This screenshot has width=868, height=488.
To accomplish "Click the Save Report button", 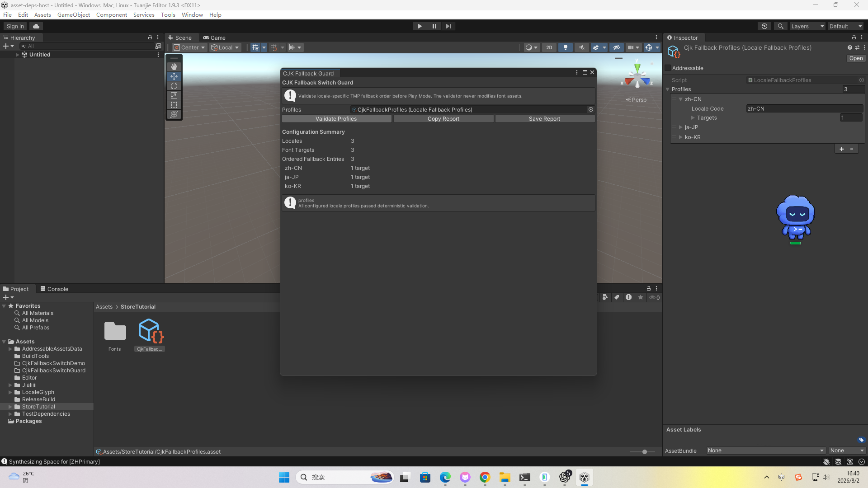I will click(x=545, y=119).
